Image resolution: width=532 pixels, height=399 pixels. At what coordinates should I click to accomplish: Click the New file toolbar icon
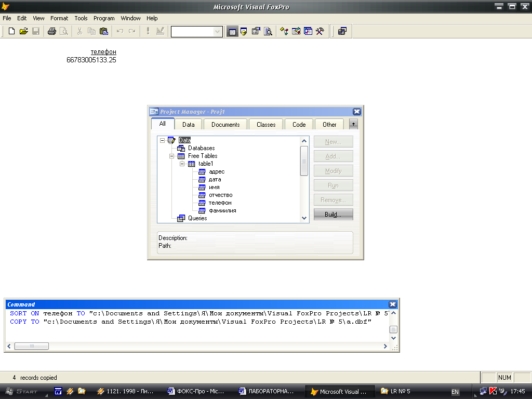(11, 31)
